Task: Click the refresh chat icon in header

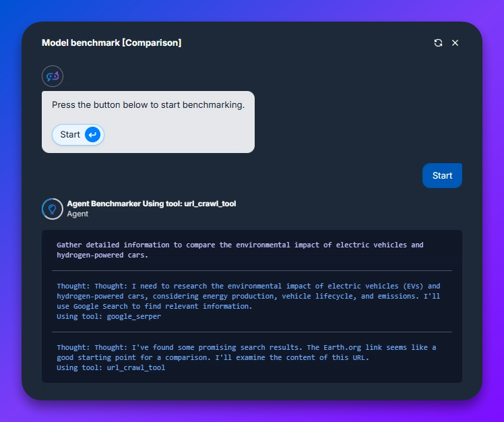Action: click(438, 43)
